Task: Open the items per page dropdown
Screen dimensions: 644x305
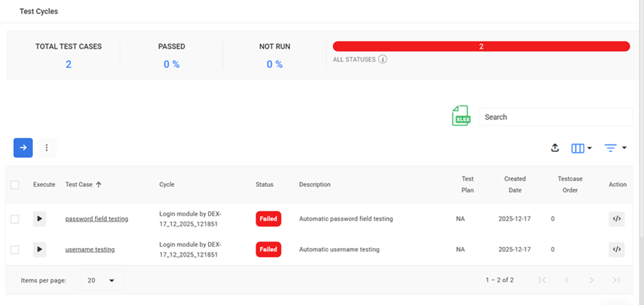Action: 101,281
